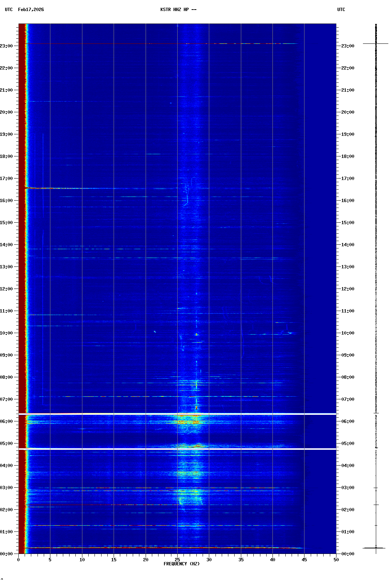Image resolution: width=392 pixels, height=583 pixels.
Task: Click the red horizontal event line near 23:00
Action: 147,43
